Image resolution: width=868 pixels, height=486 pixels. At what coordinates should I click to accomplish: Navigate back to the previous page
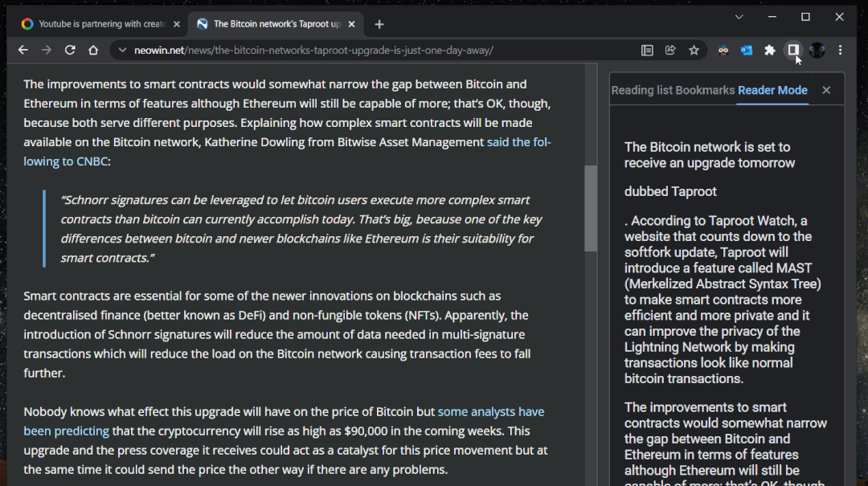[x=23, y=50]
